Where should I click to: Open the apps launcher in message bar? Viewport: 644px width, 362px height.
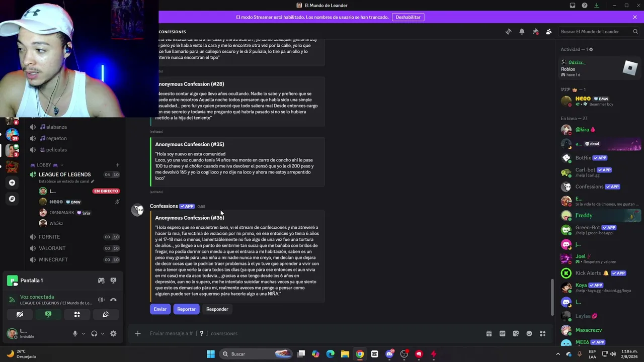(x=543, y=333)
